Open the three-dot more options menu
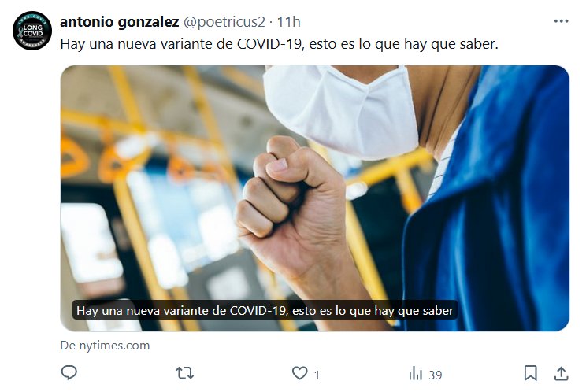Image resolution: width=586 pixels, height=392 pixels. click(x=561, y=21)
